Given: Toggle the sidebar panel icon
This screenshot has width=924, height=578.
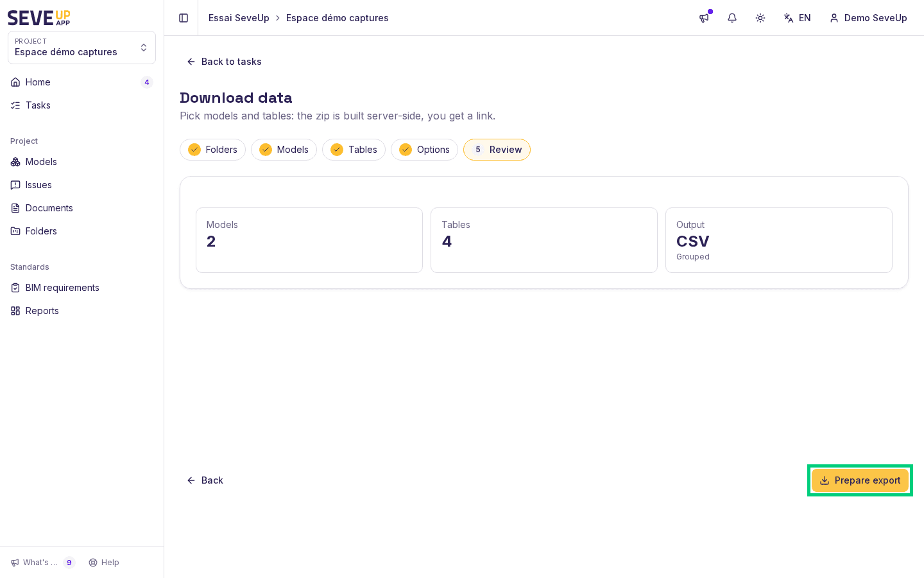Looking at the screenshot, I should pyautogui.click(x=184, y=18).
